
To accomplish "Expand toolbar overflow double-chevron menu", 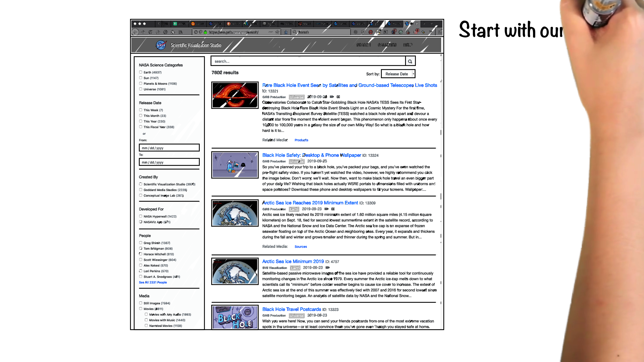I will (431, 32).
